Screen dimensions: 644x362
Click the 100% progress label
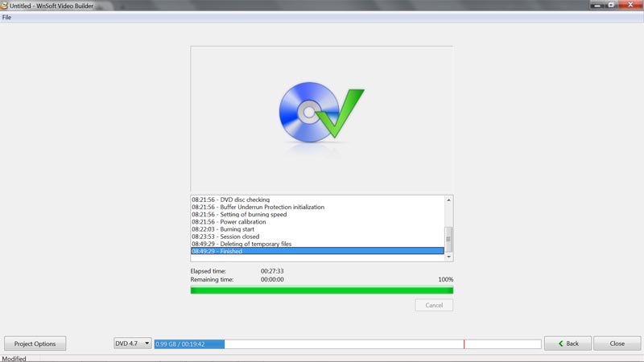pos(446,279)
